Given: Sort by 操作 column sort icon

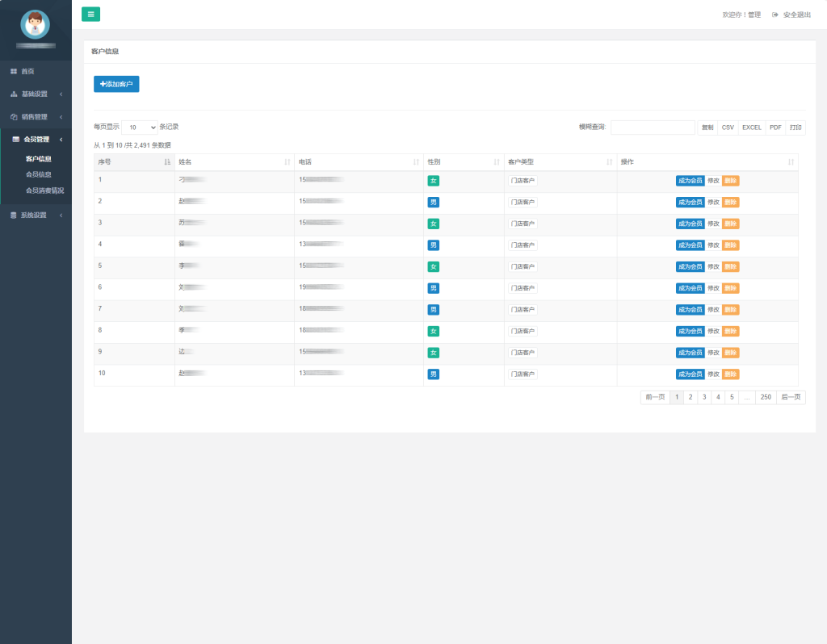Looking at the screenshot, I should pyautogui.click(x=791, y=161).
